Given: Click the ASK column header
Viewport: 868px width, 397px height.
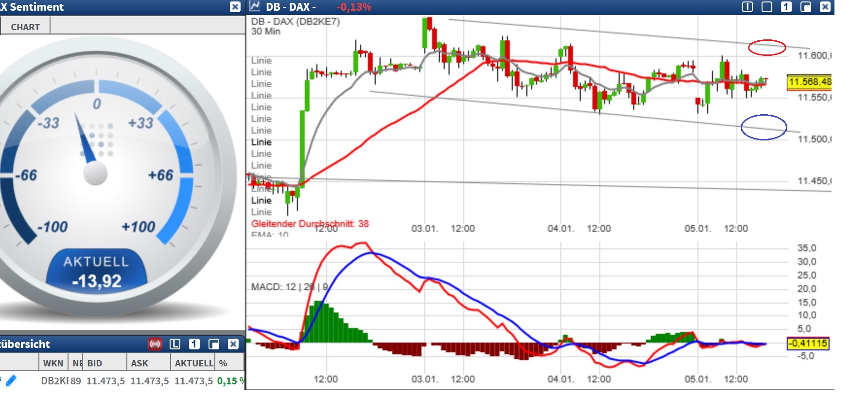Looking at the screenshot, I should tap(139, 363).
